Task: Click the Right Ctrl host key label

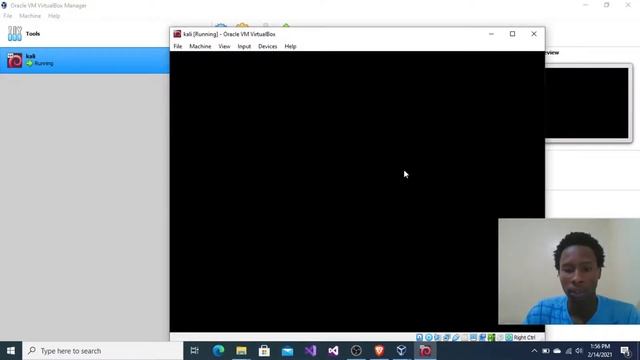Action: 524,338
